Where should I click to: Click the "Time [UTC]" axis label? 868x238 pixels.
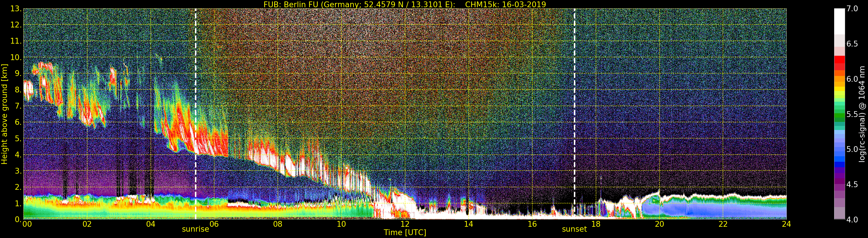pos(405,232)
